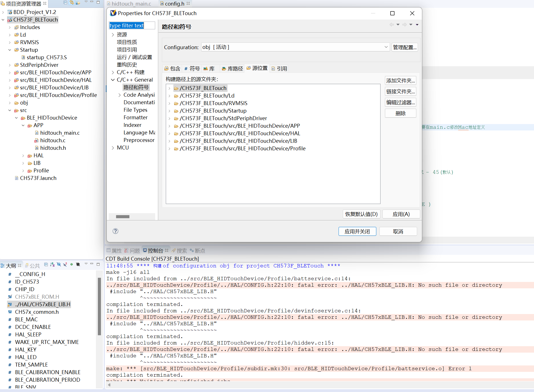Click the properties tree horizontal scrollbar
The width and height of the screenshot is (534, 392).
click(123, 217)
